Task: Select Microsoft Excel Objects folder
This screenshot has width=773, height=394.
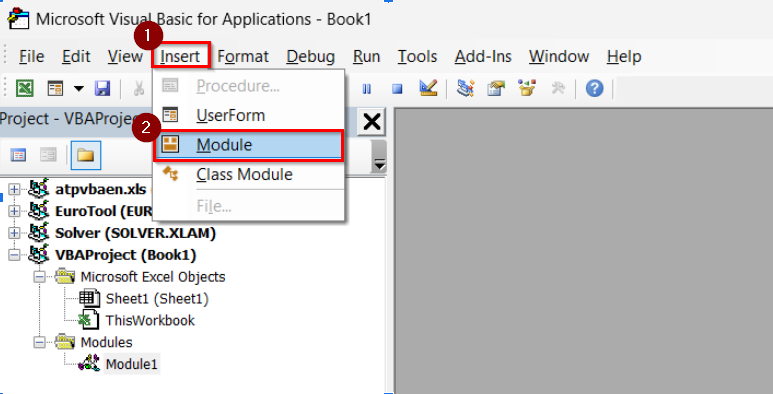Action: coord(153,277)
